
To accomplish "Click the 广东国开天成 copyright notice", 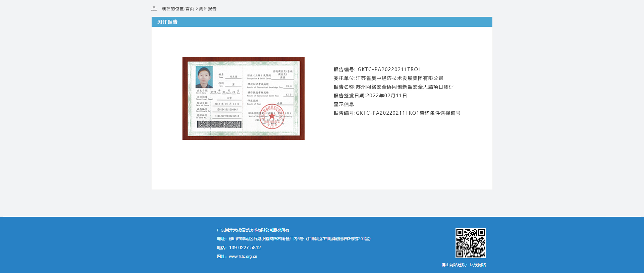I will pos(253,230).
